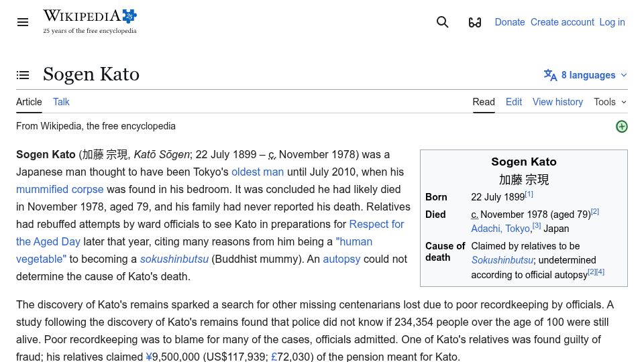Image resolution: width=644 pixels, height=362 pixels.
Task: Click reference [1] beside birth date
Action: 529,194
